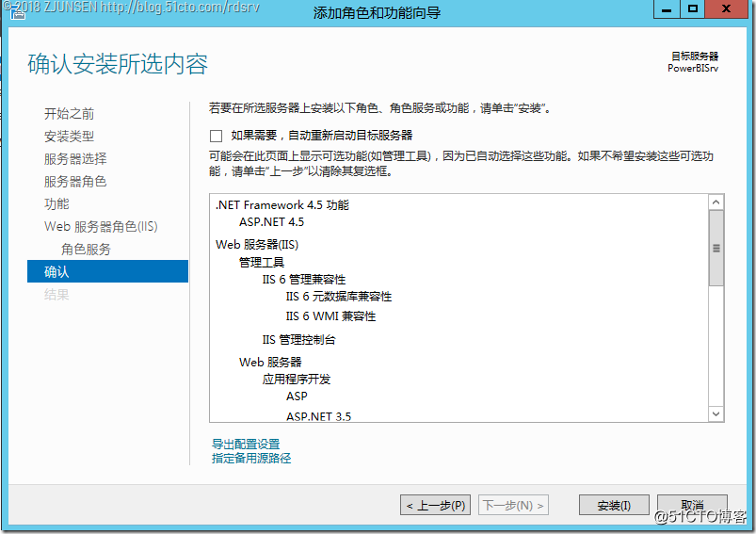
Task: Click the IIS 6 WMI 兼容性 entry
Action: click(x=330, y=316)
